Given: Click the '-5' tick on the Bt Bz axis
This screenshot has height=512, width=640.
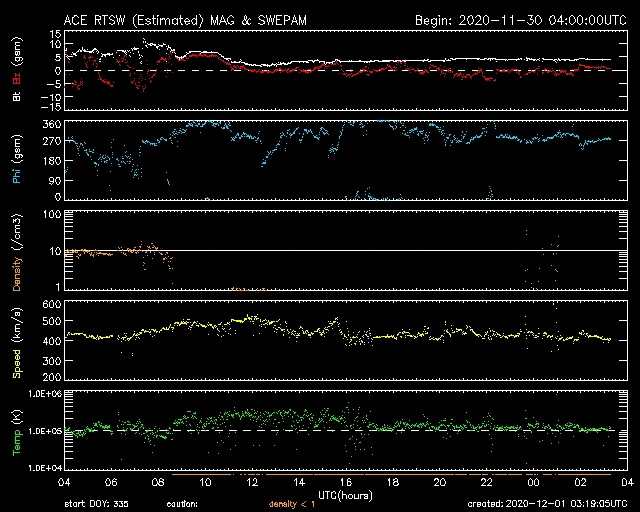Looking at the screenshot, I should (55, 84).
